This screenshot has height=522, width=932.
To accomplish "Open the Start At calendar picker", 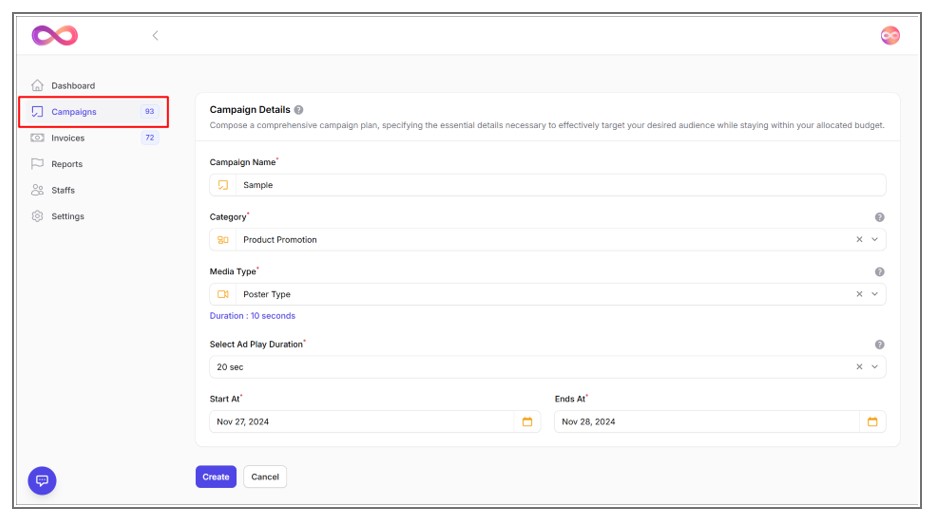I will pyautogui.click(x=527, y=422).
